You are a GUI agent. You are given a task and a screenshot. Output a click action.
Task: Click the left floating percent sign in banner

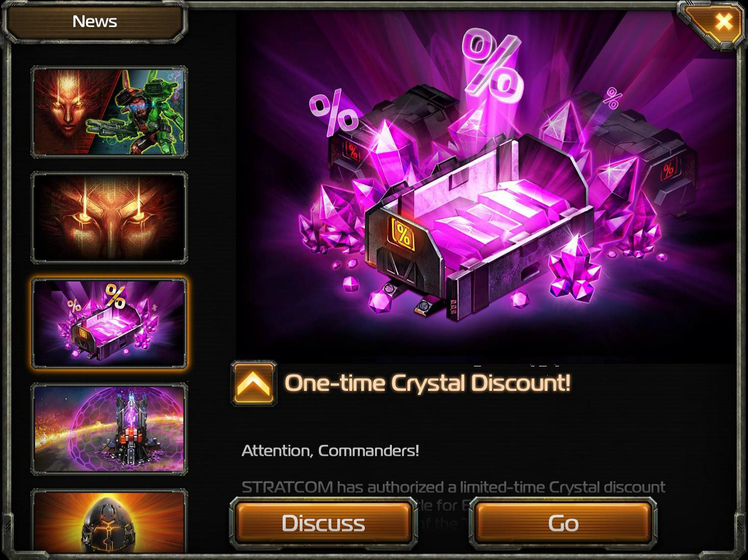click(x=334, y=113)
